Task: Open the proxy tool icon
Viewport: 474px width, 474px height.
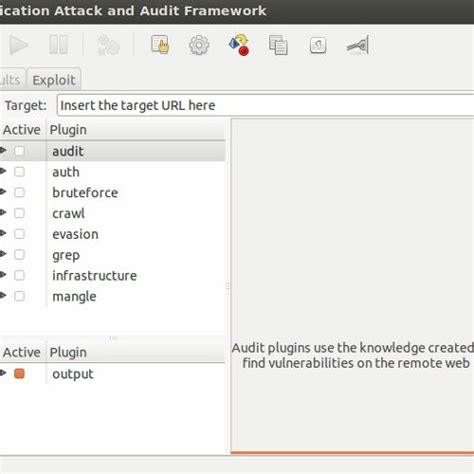Action: pos(318,45)
